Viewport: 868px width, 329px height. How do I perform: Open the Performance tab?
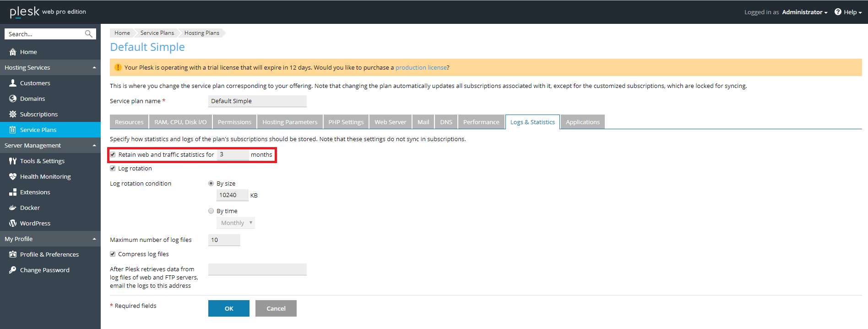[x=481, y=122]
